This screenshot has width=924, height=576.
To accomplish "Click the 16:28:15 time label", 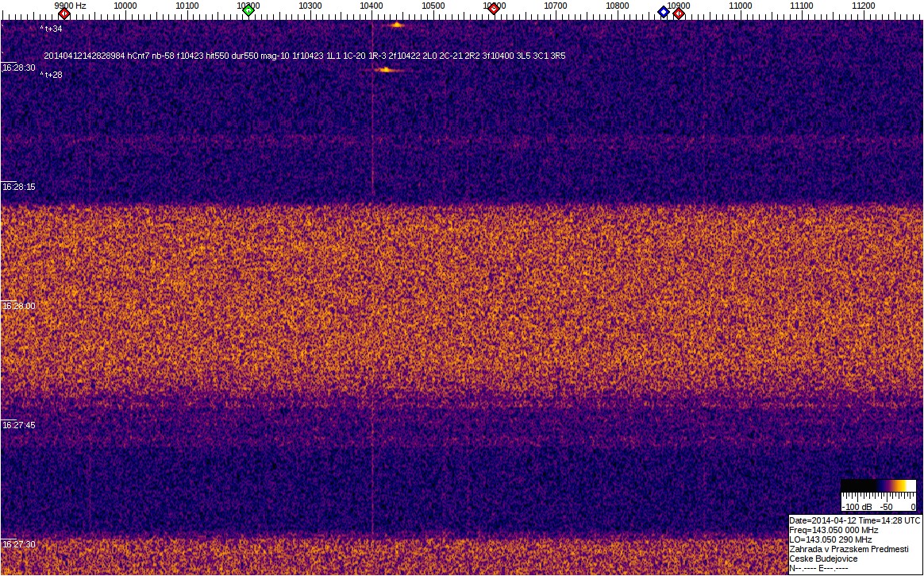I will (18, 187).
